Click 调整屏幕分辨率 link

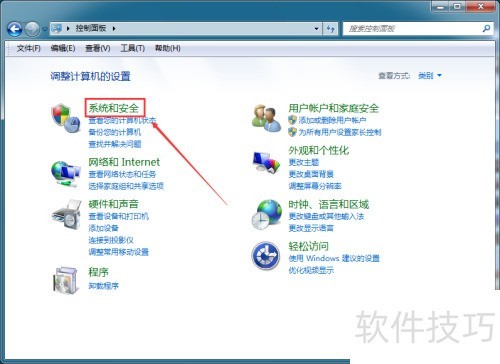315,186
